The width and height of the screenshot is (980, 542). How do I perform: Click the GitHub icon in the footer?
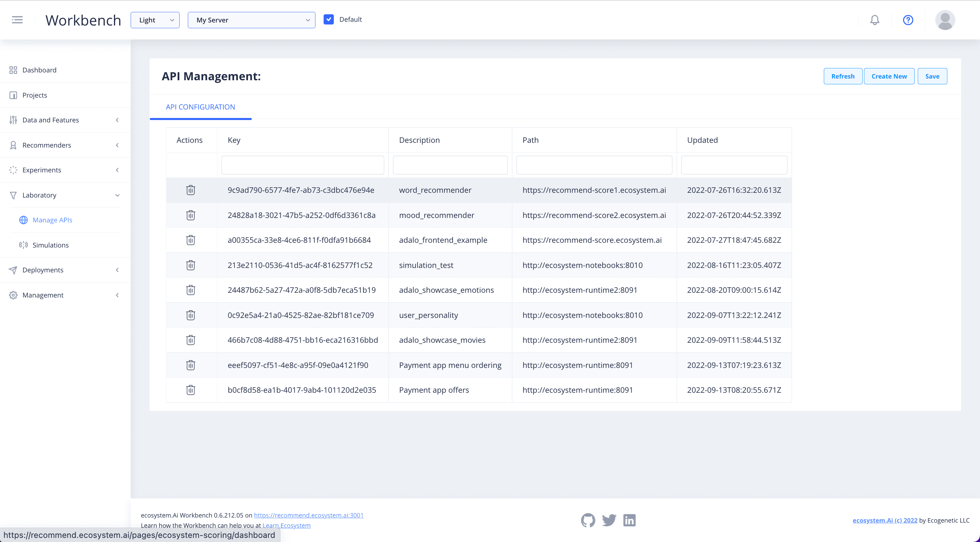pyautogui.click(x=588, y=520)
